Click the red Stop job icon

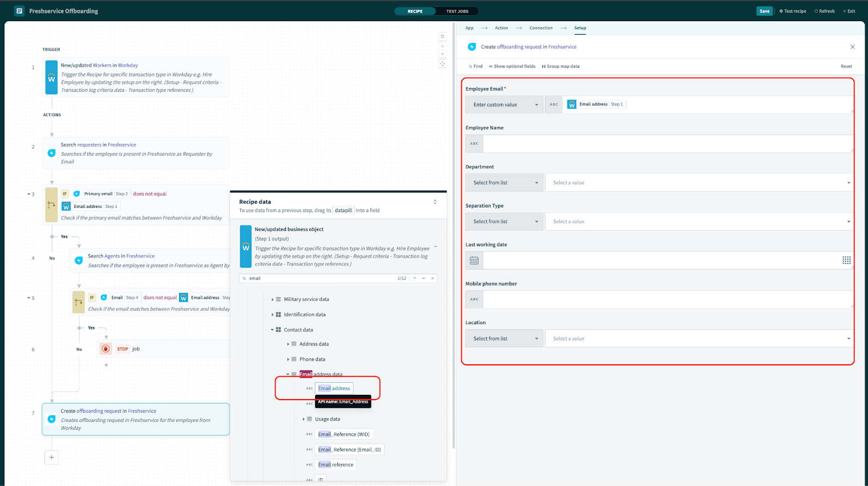(x=106, y=349)
